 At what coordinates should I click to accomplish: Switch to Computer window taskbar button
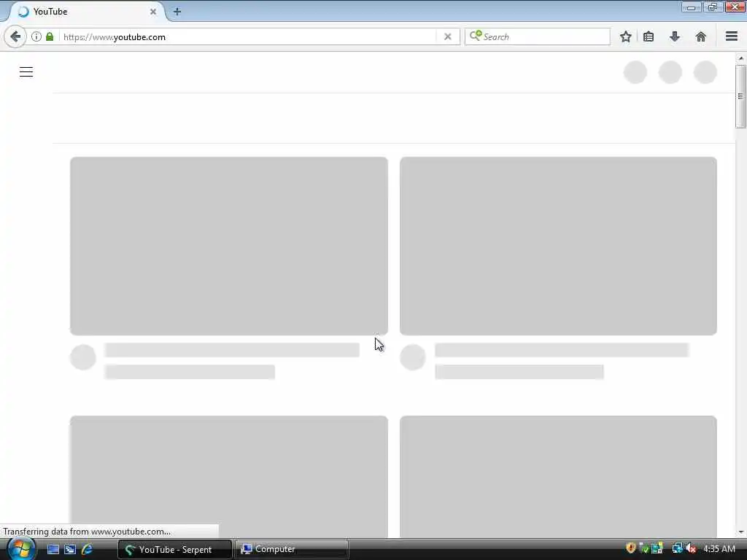[x=292, y=549]
